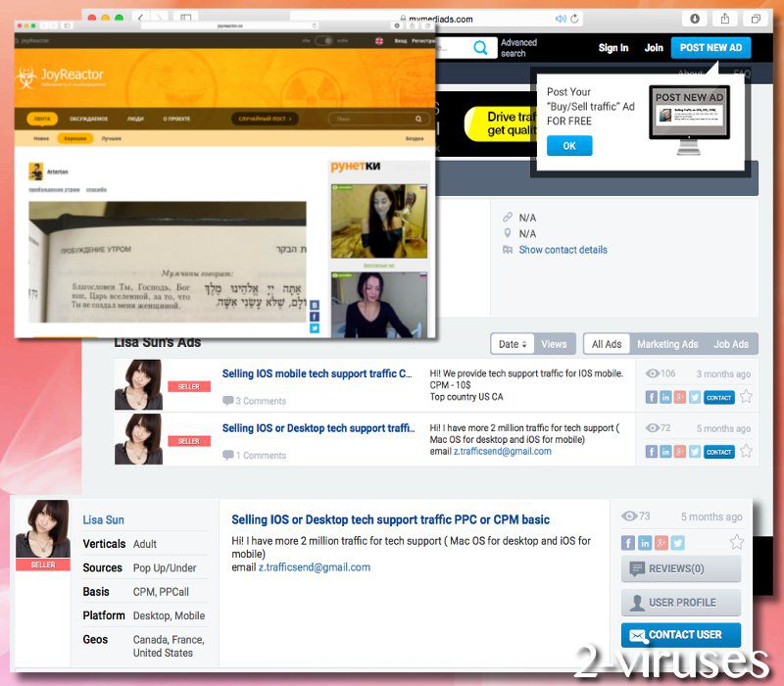784x686 pixels.
Task: Click the mymediads search magnifier icon
Action: coord(480,47)
